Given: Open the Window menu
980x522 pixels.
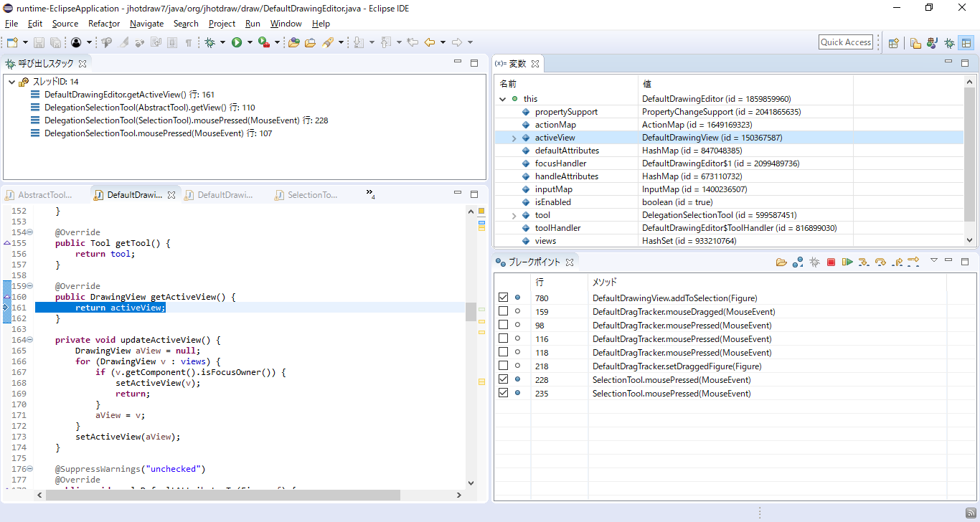Looking at the screenshot, I should pos(286,24).
